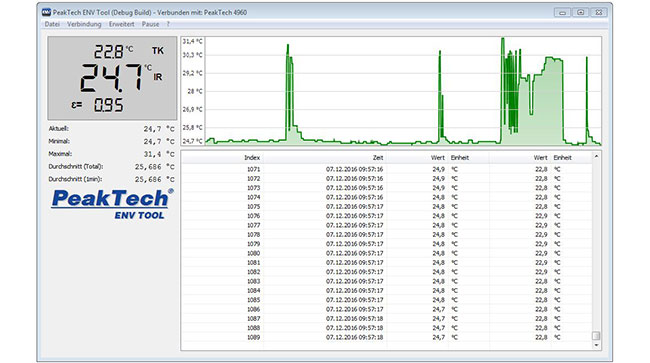The height and width of the screenshot is (363, 650).
Task: Click the PeakTech app icon in title bar
Action: pos(46,12)
